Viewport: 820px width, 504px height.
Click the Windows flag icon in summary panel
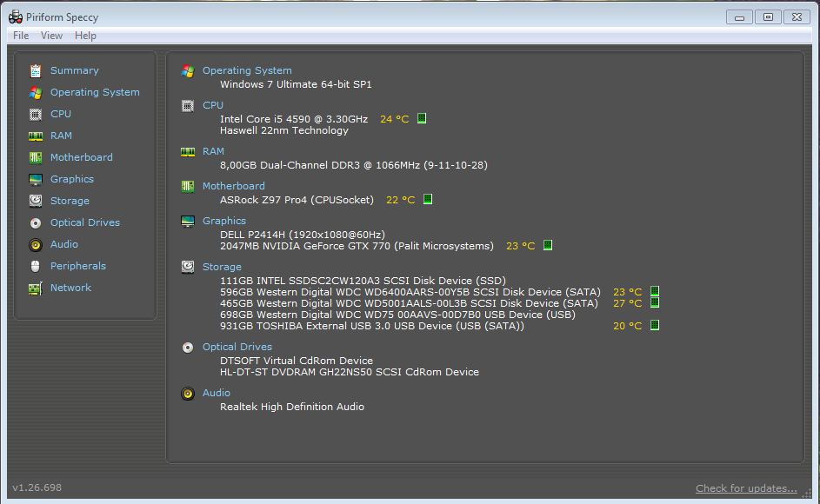[188, 70]
